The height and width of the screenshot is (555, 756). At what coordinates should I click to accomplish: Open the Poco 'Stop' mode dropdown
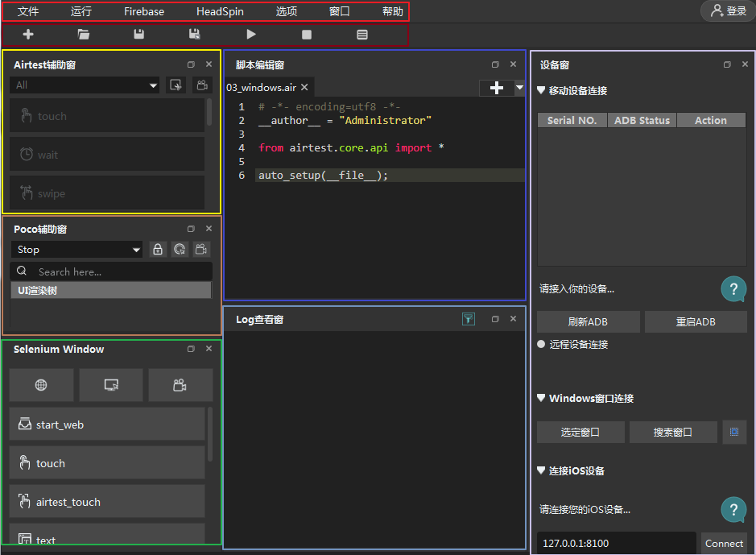[76, 249]
